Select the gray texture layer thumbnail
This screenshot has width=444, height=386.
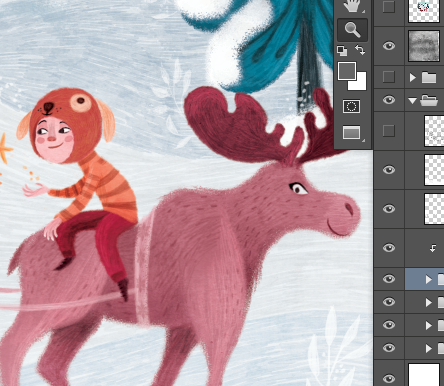click(x=424, y=46)
